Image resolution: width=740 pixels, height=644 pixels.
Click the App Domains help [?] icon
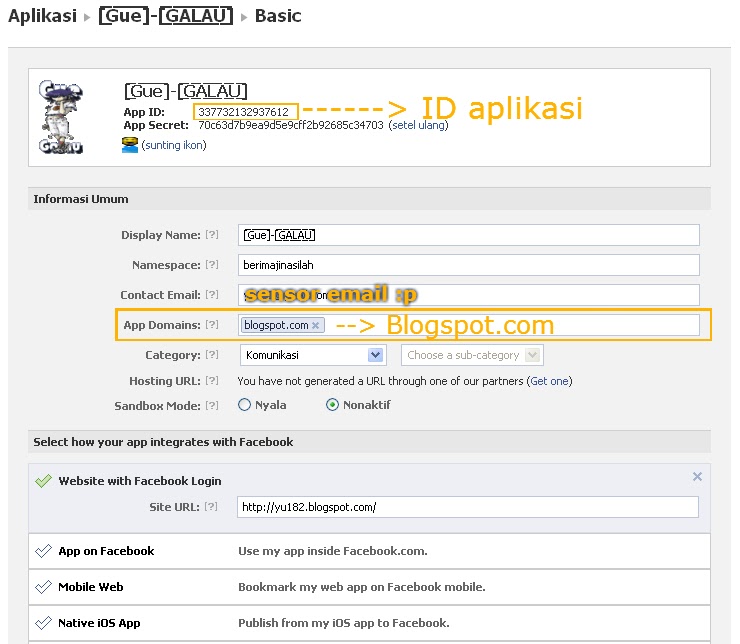(212, 325)
